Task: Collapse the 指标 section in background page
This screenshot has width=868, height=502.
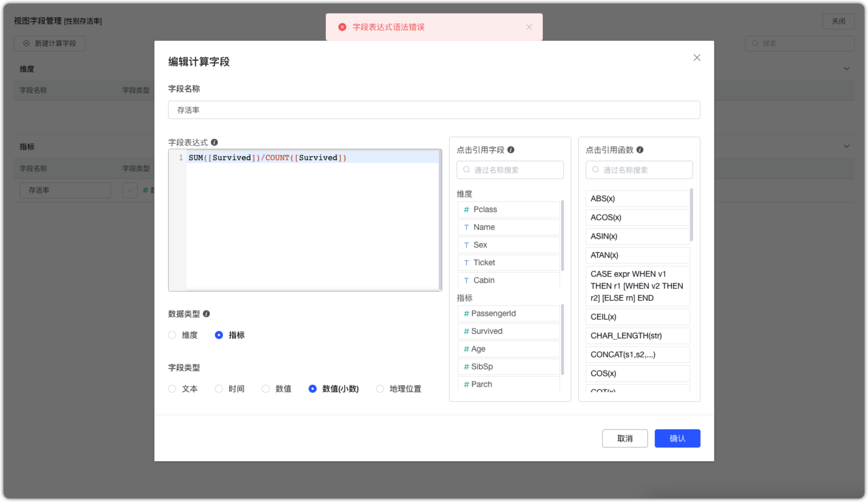Action: [x=846, y=146]
